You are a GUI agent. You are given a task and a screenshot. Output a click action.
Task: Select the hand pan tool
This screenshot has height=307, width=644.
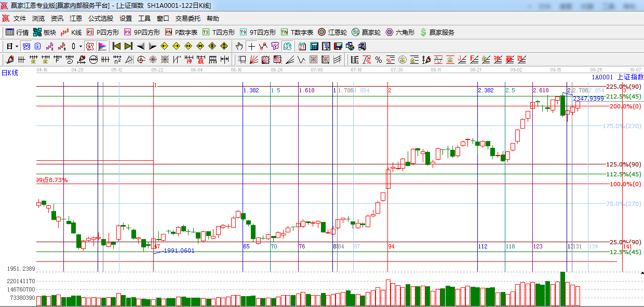[x=239, y=46]
